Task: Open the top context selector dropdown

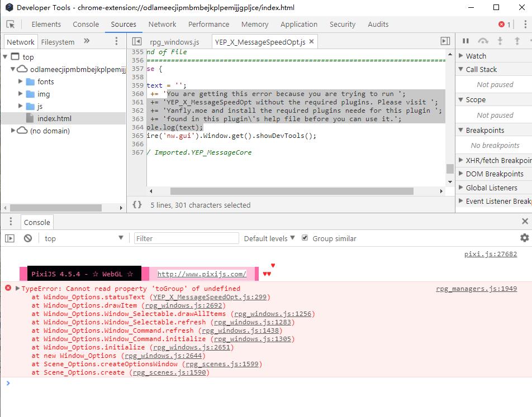Action: [83, 238]
